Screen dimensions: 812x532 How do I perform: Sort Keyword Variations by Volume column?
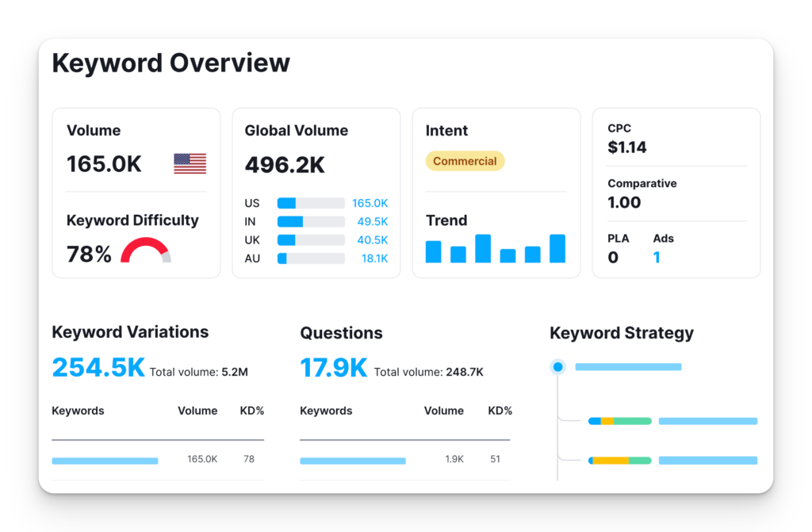(x=197, y=411)
